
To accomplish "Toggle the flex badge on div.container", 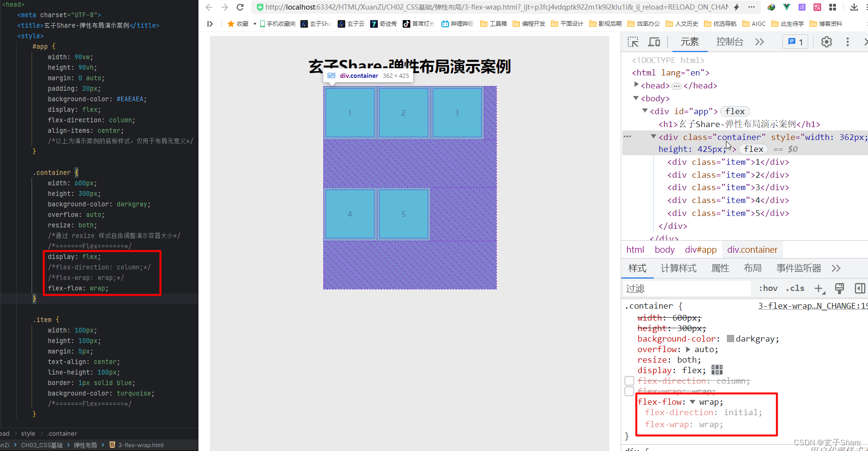I will coord(754,149).
